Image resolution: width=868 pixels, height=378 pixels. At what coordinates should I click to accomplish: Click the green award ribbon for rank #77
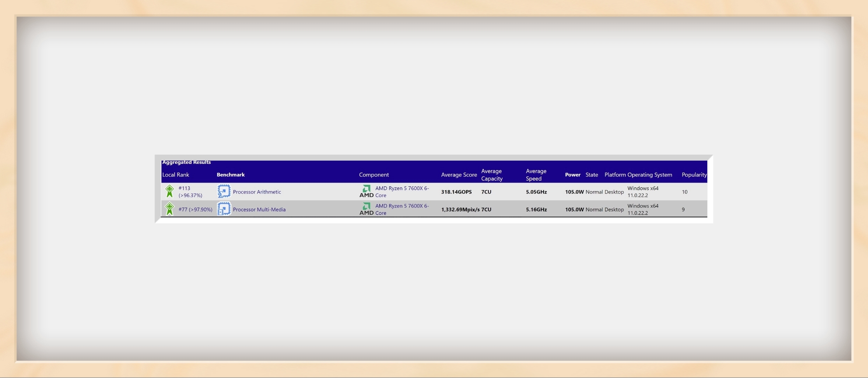[170, 209]
